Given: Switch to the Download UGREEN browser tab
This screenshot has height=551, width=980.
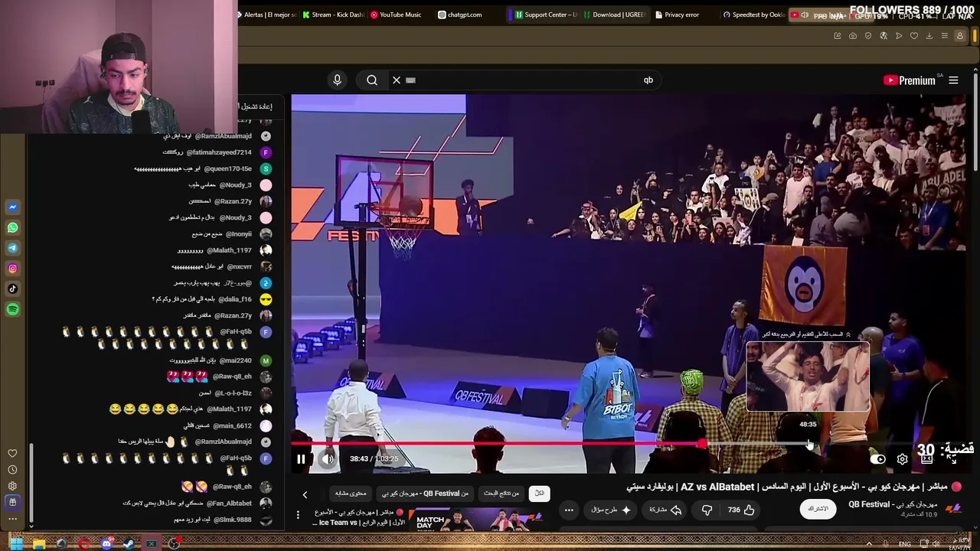Looking at the screenshot, I should pos(614,15).
